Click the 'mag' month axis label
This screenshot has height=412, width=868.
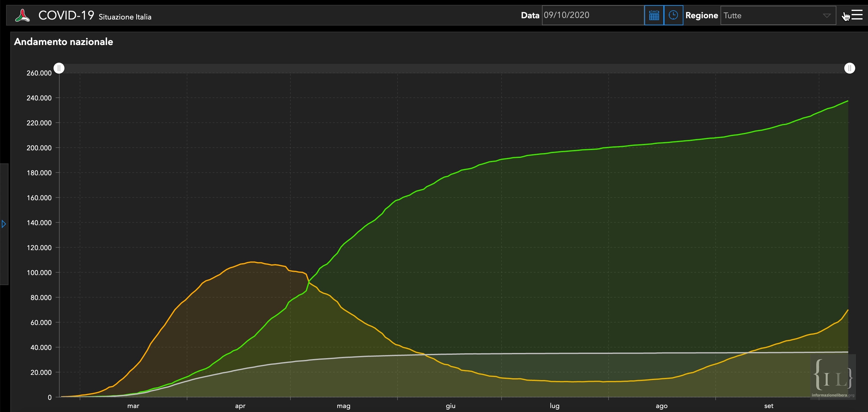[x=343, y=406]
